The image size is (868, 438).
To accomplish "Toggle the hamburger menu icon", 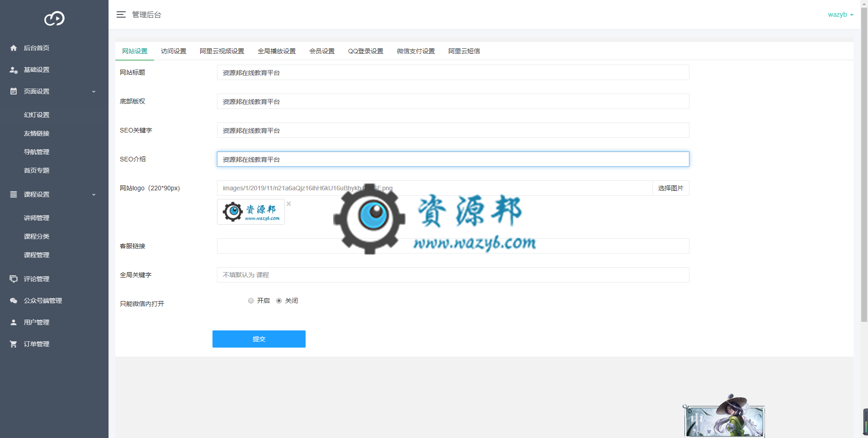I will click(x=121, y=14).
